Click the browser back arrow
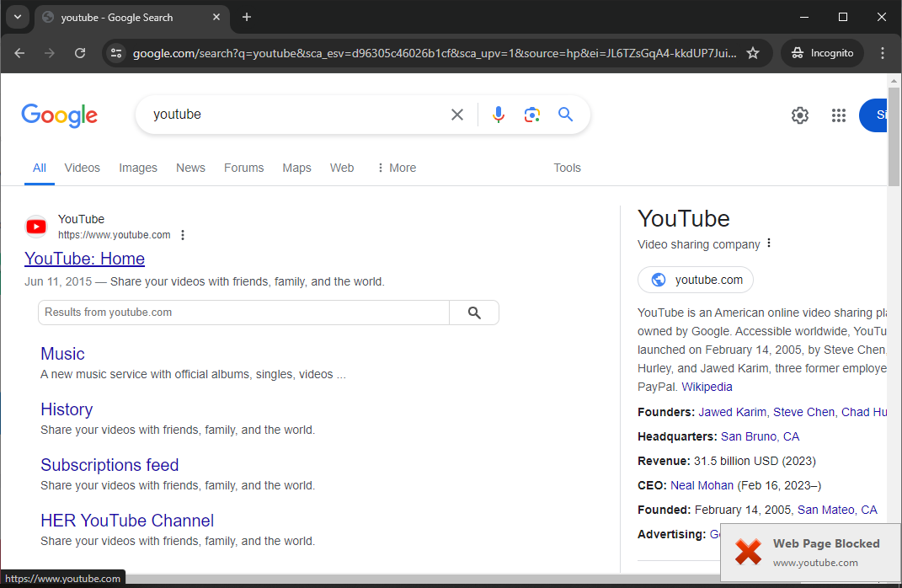 coord(19,53)
